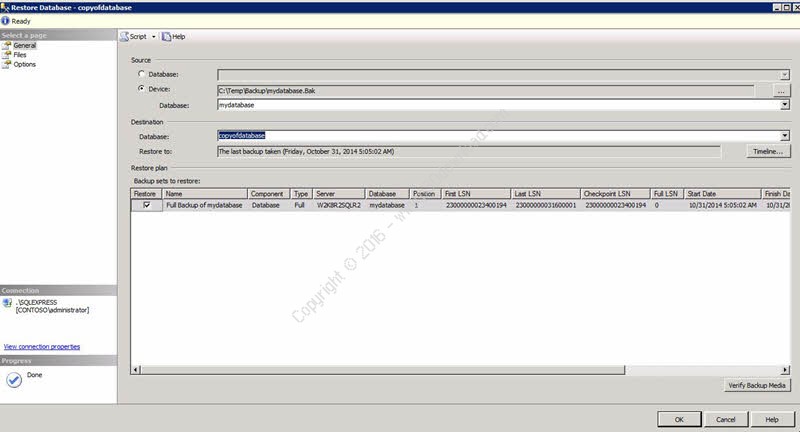Expand the Script dropdown arrow

[153, 36]
